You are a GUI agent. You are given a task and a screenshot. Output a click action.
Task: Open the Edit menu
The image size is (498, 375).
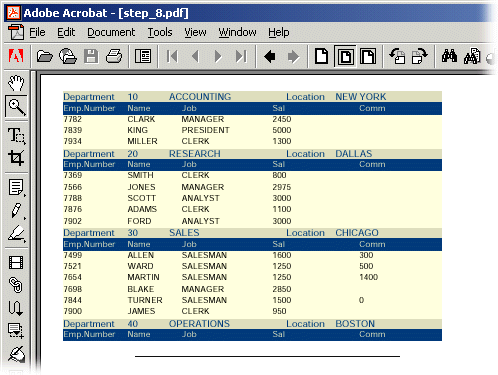pos(66,32)
